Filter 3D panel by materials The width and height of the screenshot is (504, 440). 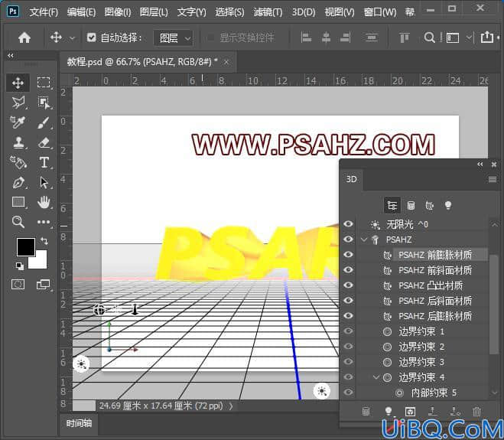(429, 205)
